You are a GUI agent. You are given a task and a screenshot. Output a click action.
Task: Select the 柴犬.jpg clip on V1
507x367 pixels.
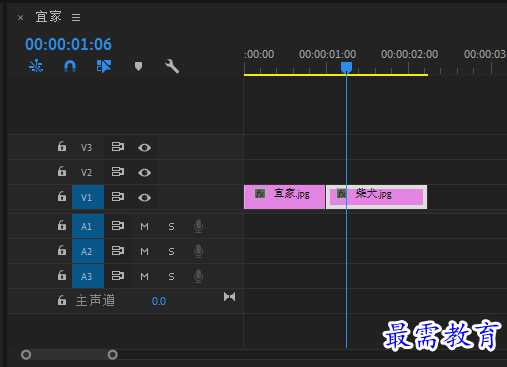click(x=376, y=197)
